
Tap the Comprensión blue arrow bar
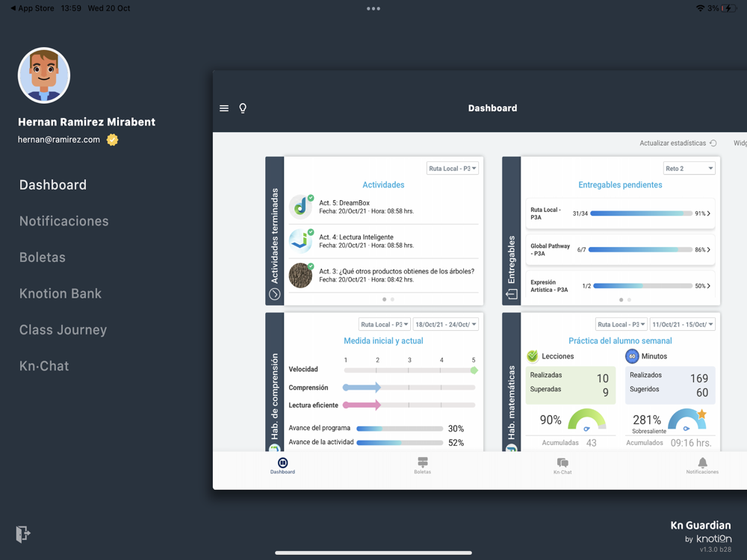(362, 387)
